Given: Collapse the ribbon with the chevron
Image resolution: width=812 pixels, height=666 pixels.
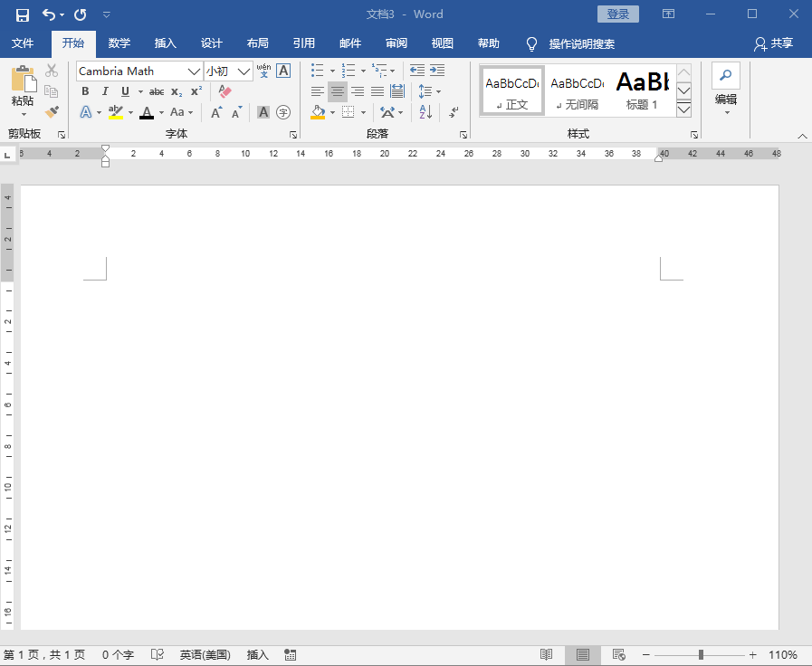Looking at the screenshot, I should click(802, 136).
